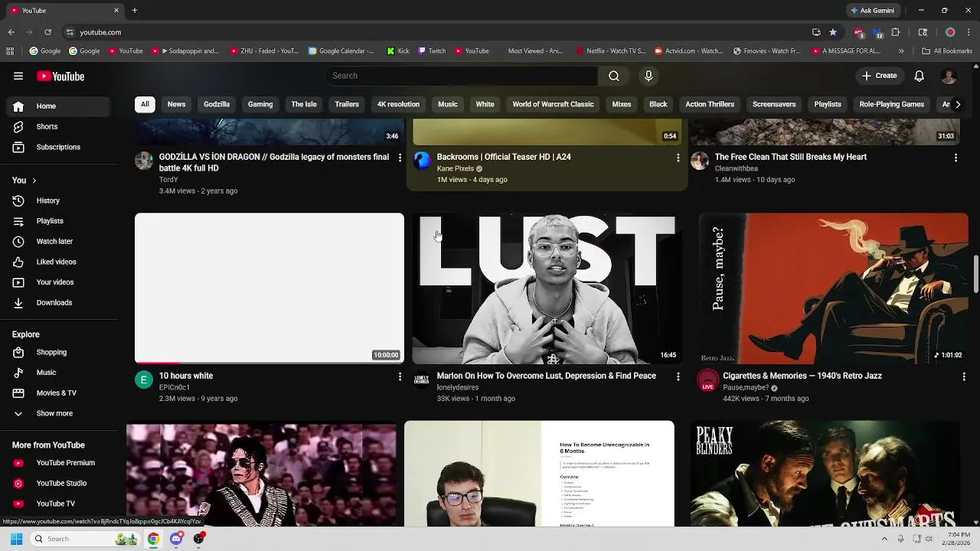The image size is (980, 551).
Task: Open YouTube TV link
Action: 58,504
